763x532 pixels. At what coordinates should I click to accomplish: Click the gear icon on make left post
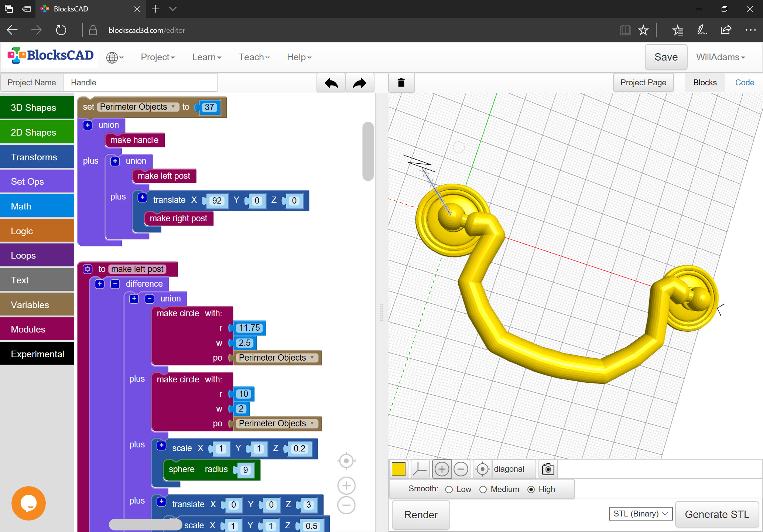(x=88, y=269)
